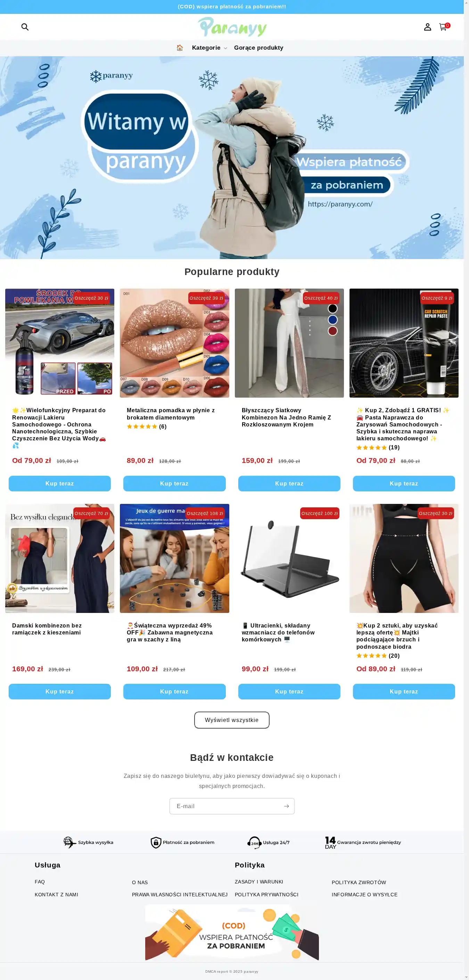Open the car scratch repair paste thumbnail
469x980 pixels.
pyautogui.click(x=404, y=343)
